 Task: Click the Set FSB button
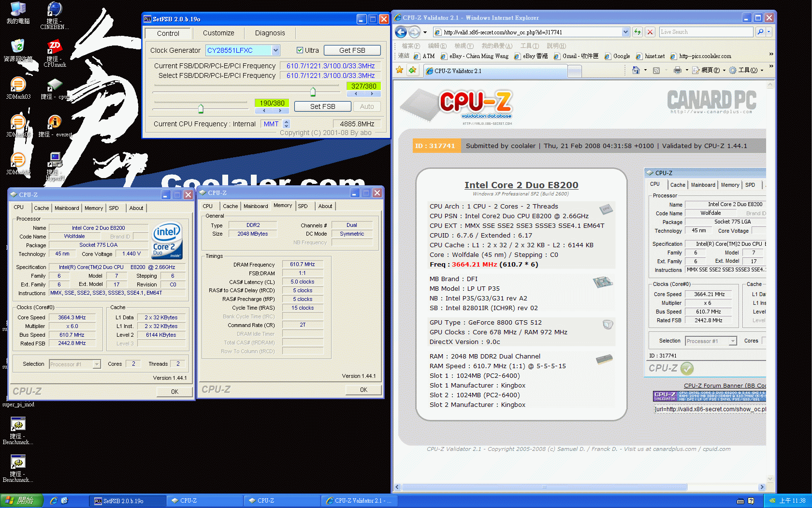(x=322, y=106)
